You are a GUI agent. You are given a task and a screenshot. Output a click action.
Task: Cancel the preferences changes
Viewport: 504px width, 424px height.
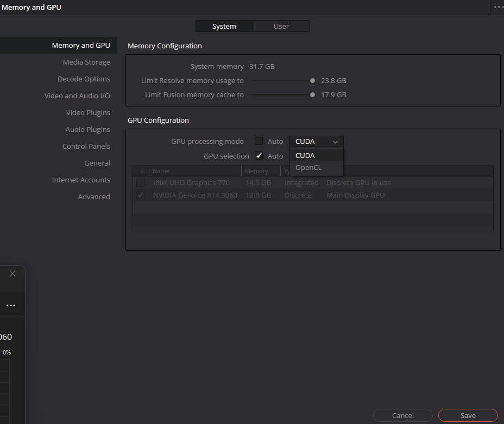pyautogui.click(x=403, y=415)
